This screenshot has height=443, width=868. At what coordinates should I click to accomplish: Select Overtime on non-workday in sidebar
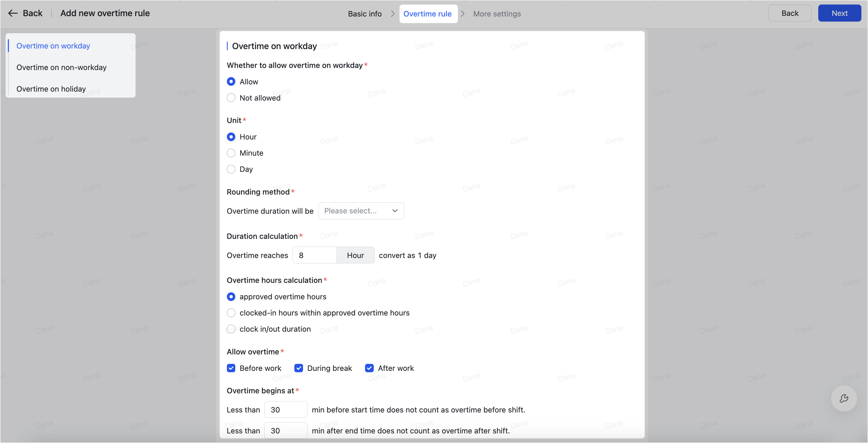click(61, 67)
